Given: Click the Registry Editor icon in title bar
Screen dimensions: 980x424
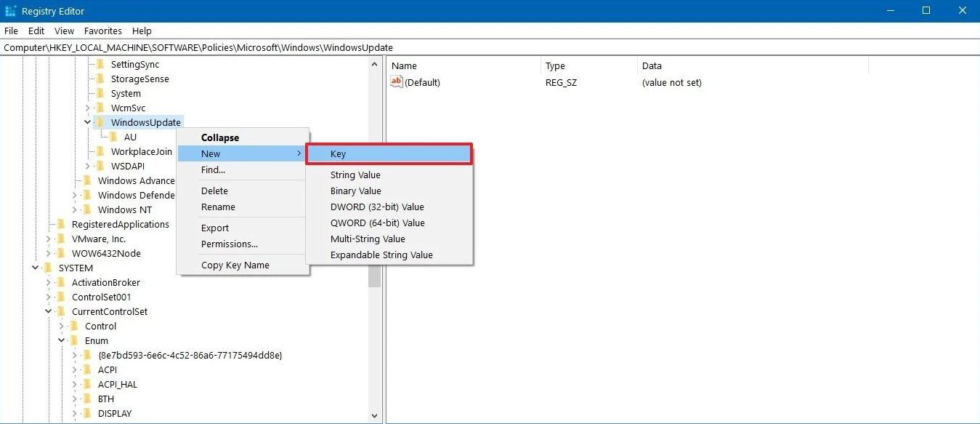Looking at the screenshot, I should [x=10, y=10].
